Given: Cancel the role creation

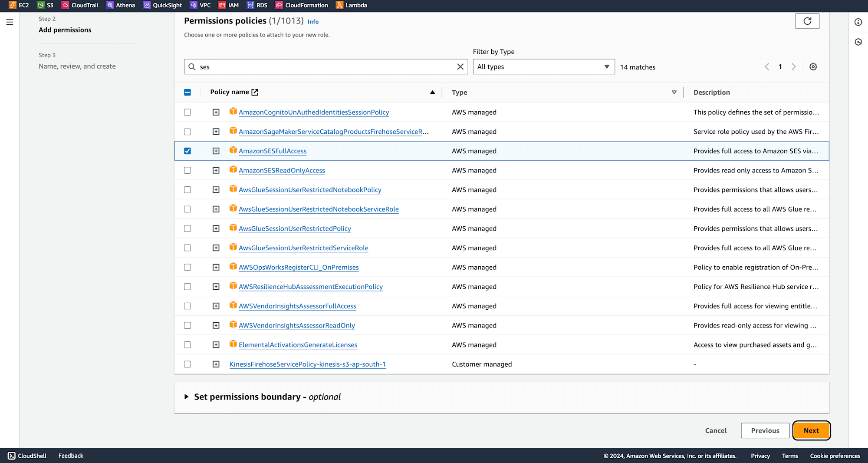Looking at the screenshot, I should point(716,430).
